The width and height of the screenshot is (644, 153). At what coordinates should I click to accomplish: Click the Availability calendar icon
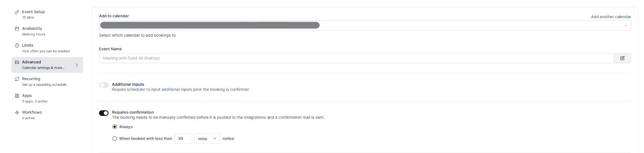(17, 29)
